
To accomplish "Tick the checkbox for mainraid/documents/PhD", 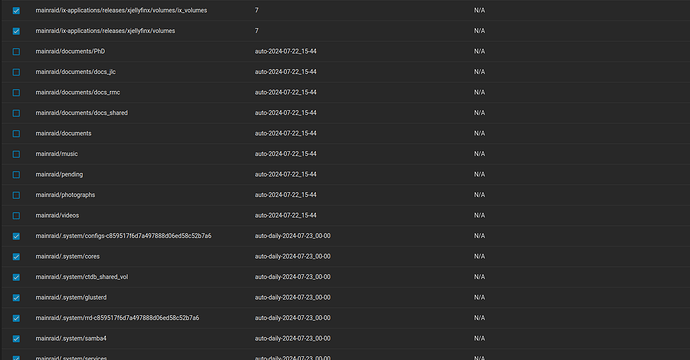I will (x=16, y=51).
